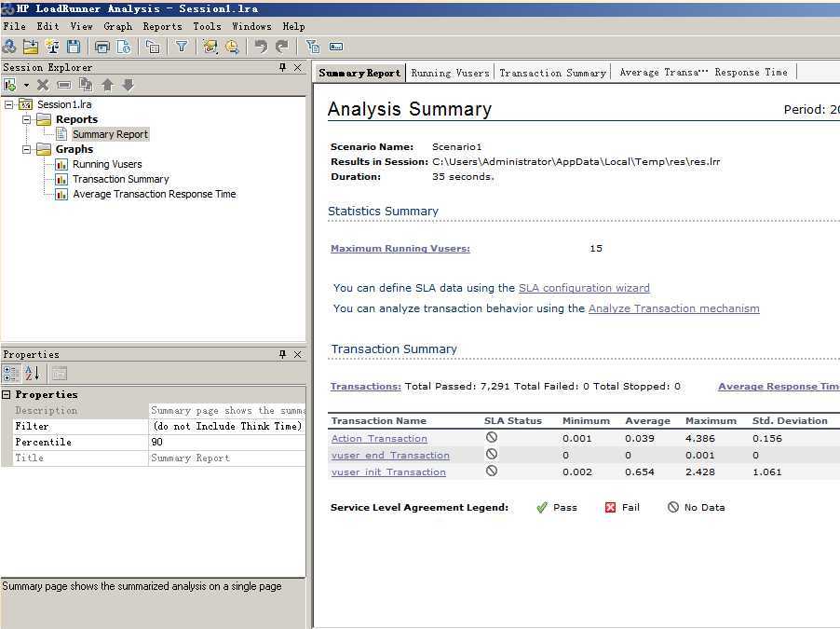Viewport: 840px width, 629px height.
Task: Click the HTML report document icon
Action: coord(124,47)
